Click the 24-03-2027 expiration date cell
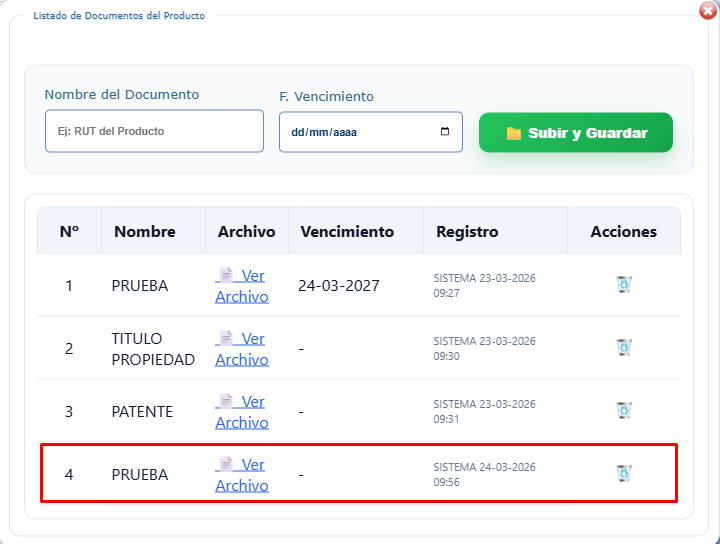Screen dimensions: 720x544 coord(339,286)
